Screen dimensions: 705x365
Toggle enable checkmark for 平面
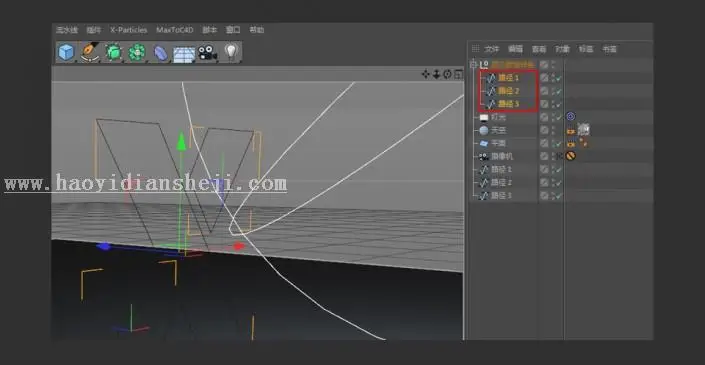click(x=558, y=144)
